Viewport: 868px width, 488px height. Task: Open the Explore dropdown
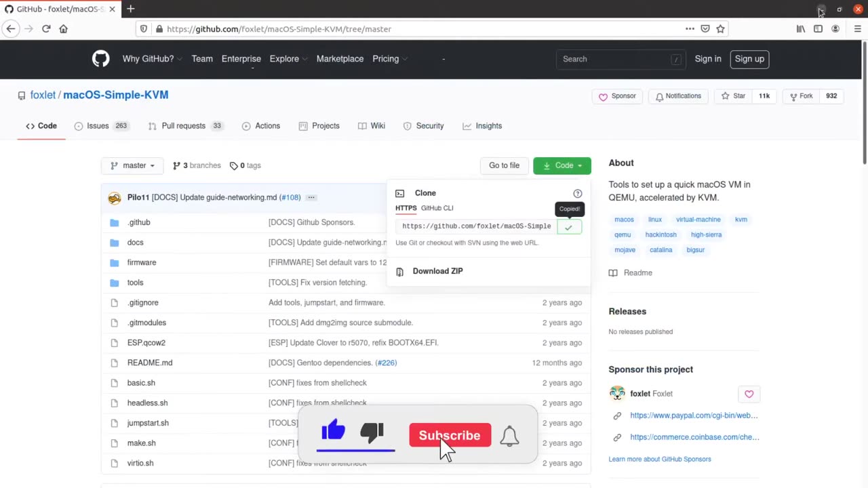pyautogui.click(x=289, y=59)
